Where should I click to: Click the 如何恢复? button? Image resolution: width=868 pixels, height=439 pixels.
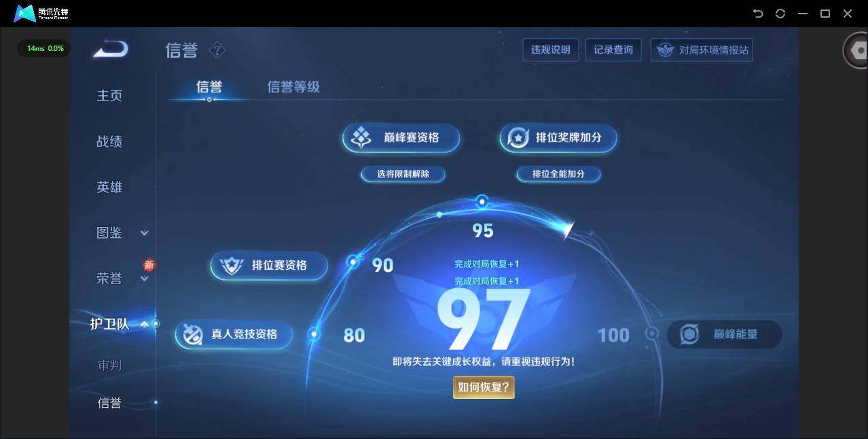[483, 386]
